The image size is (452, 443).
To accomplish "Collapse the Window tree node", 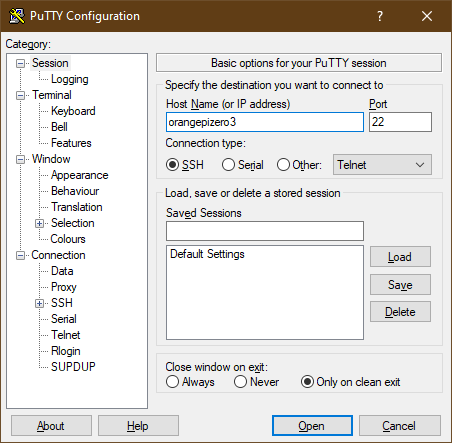I will (x=21, y=159).
